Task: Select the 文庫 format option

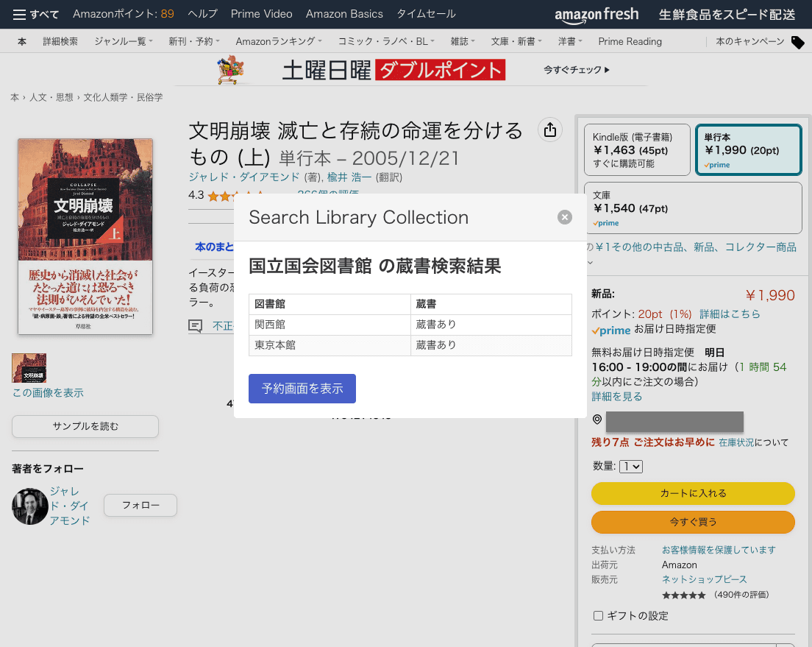Action: point(693,208)
